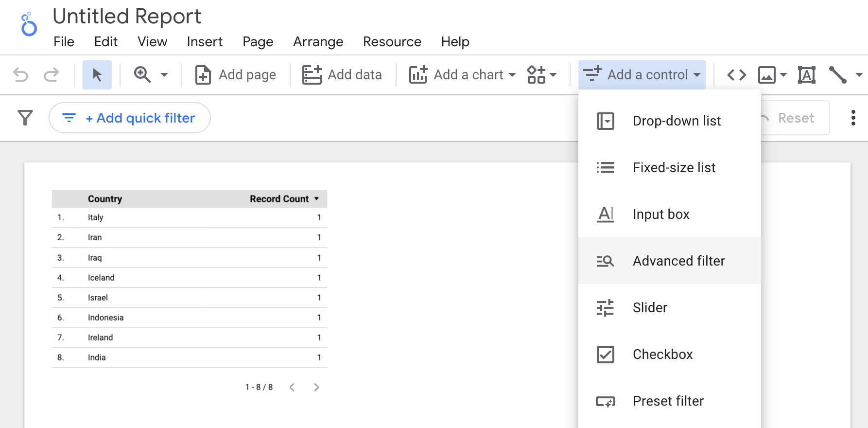Viewport: 868px width, 428px height.
Task: Select the Iran table row
Action: 190,237
